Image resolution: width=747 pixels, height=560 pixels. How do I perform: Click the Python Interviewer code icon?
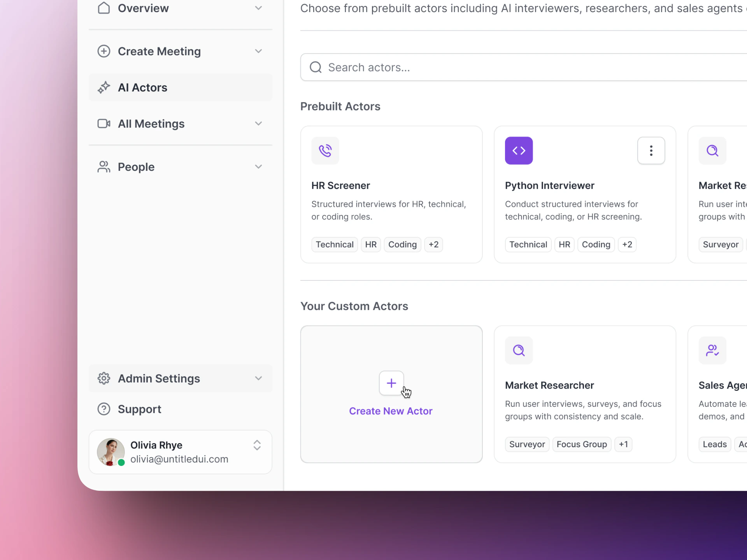tap(519, 150)
